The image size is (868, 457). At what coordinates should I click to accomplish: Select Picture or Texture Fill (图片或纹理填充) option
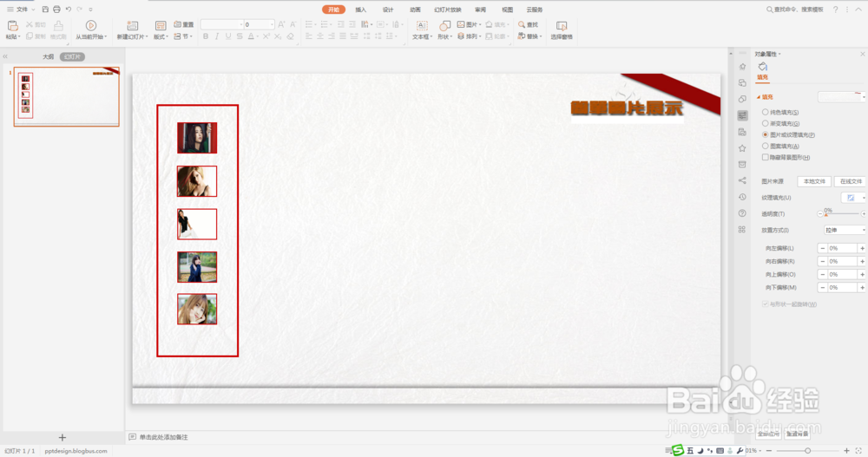(765, 134)
